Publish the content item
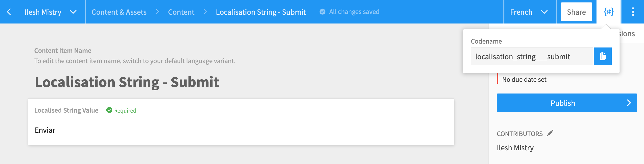644x164 pixels. click(563, 103)
